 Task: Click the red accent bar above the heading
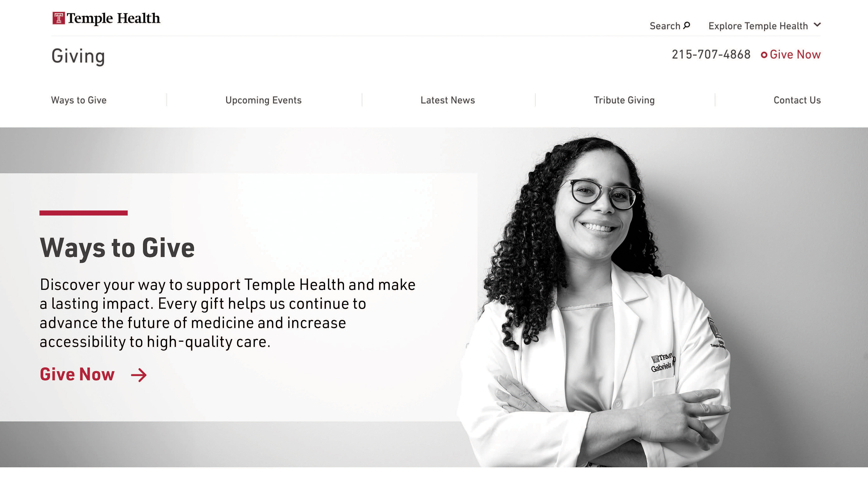pos(83,213)
